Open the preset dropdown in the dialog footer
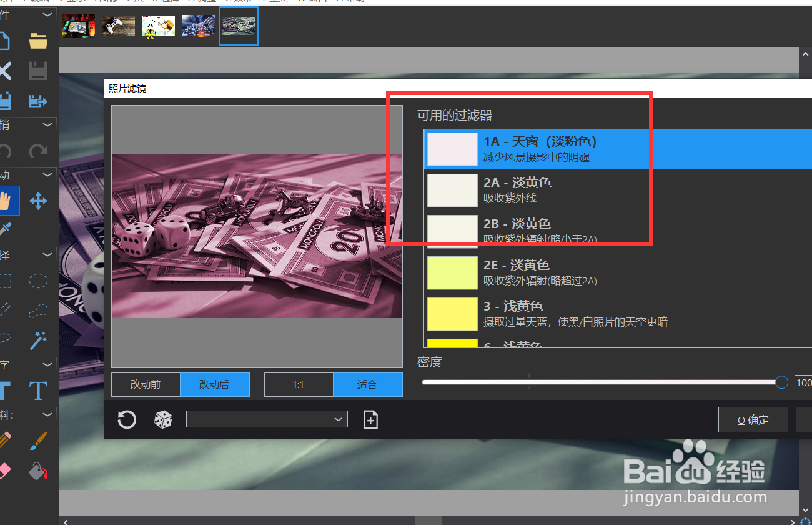Screen dimensions: 812x525 267,419
